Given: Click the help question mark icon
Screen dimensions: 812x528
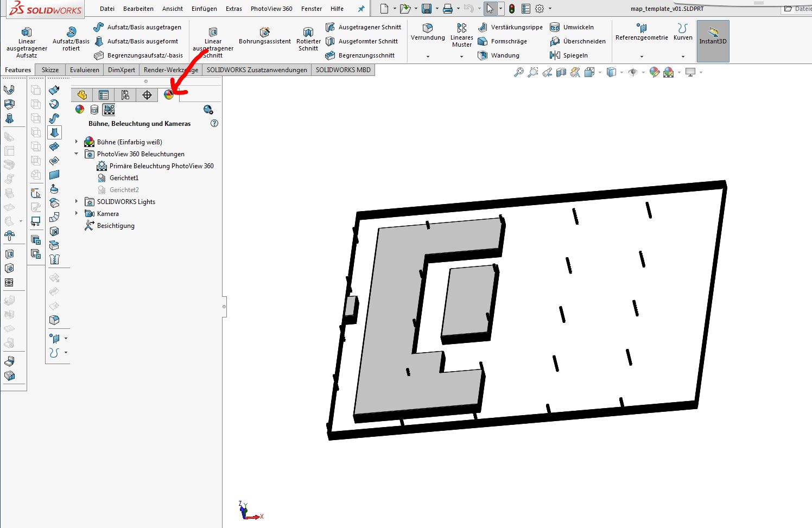Looking at the screenshot, I should point(214,124).
